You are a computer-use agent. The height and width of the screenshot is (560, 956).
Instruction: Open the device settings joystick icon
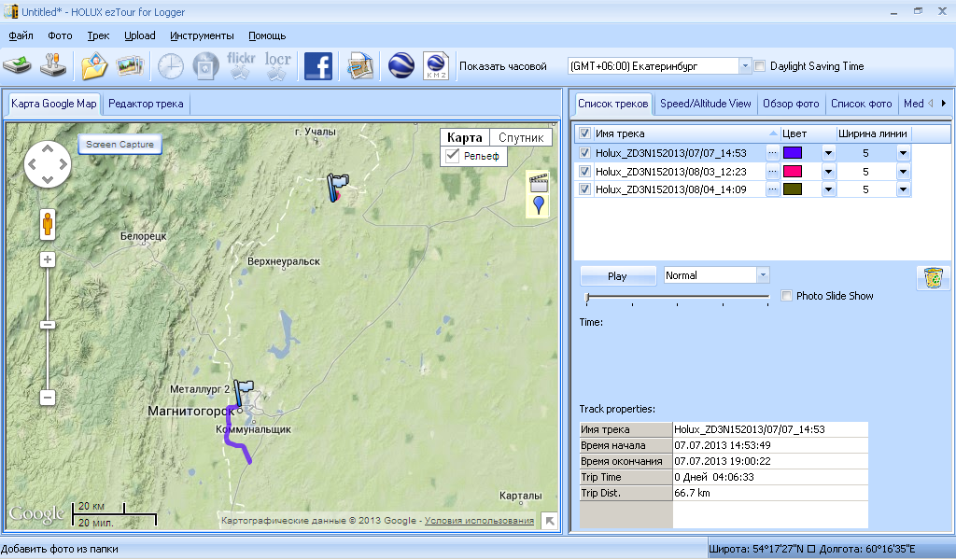53,65
